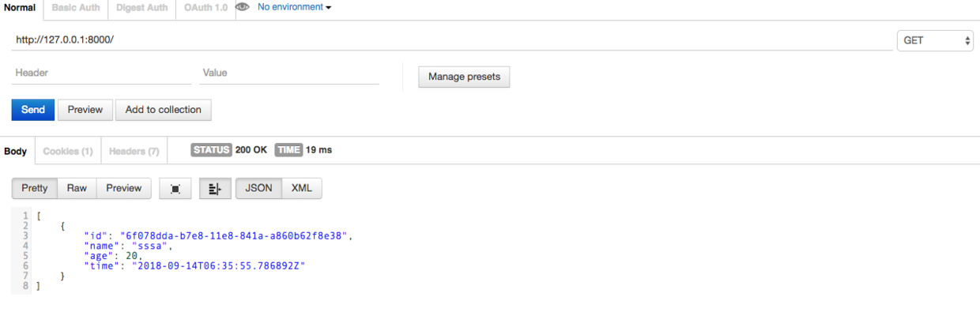Click the fullscreen response view icon
Screen dimensions: 980x316
click(x=175, y=189)
